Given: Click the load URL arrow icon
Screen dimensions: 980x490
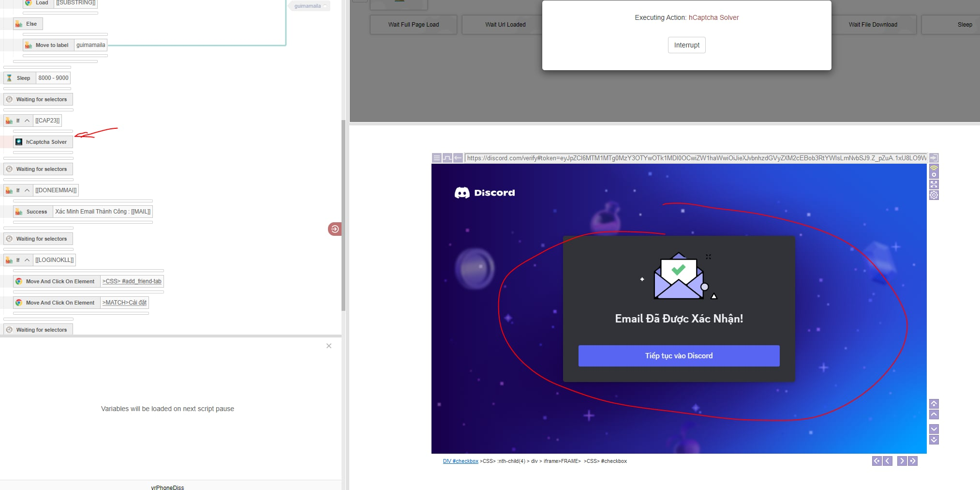Looking at the screenshot, I should [x=934, y=158].
